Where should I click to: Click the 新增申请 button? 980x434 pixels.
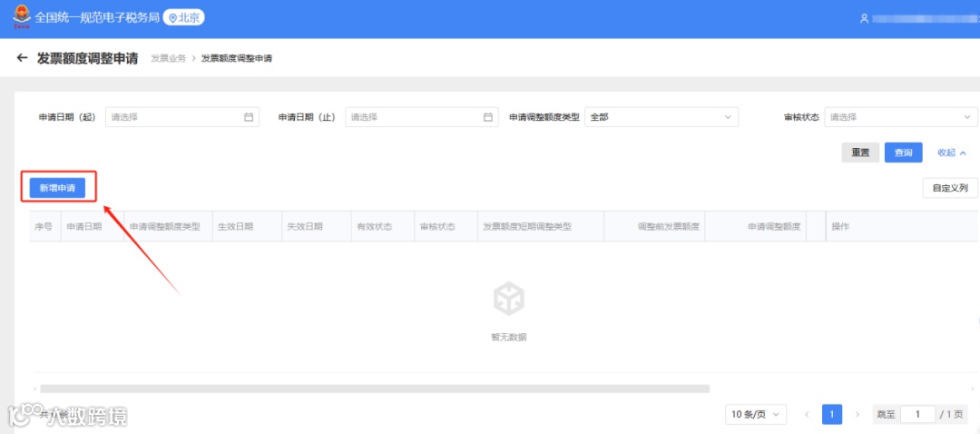[x=57, y=187]
